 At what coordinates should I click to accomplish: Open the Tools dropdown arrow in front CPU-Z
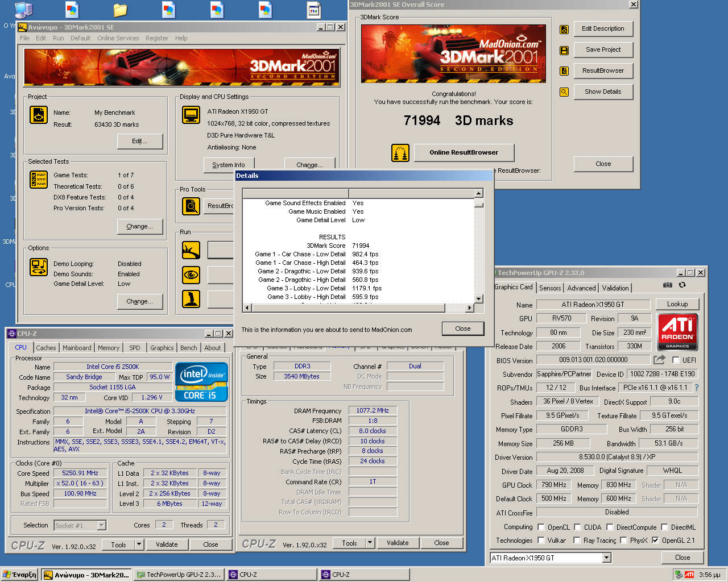[x=139, y=544]
